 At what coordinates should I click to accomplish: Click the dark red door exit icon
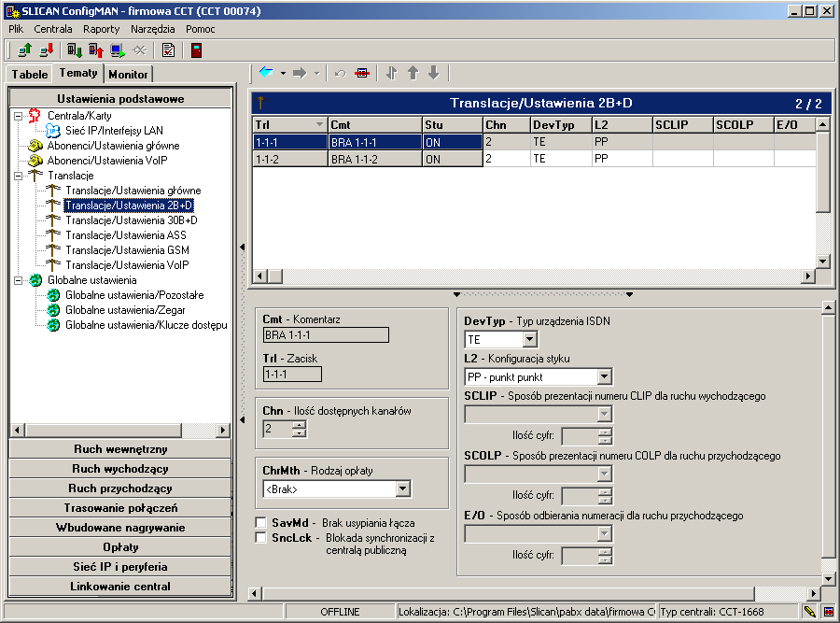tap(197, 50)
